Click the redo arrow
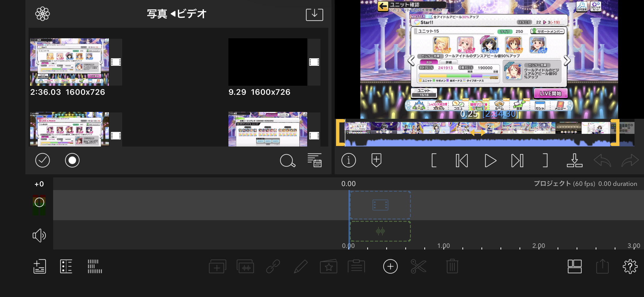 (x=630, y=160)
